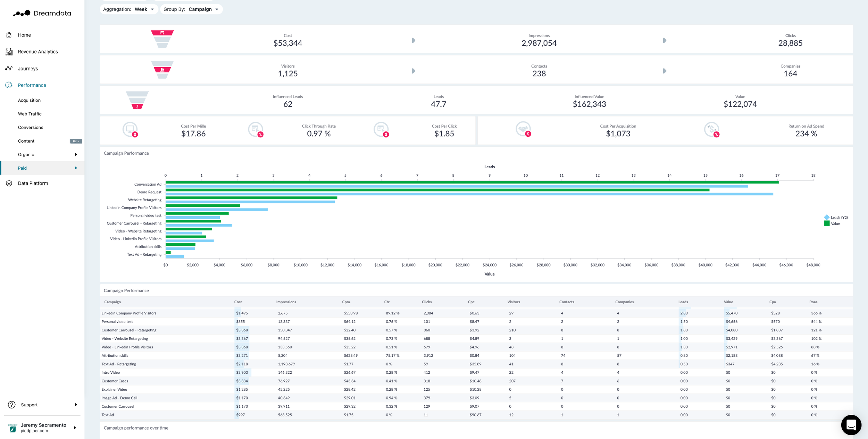Click Personal video test green bar
The width and height of the screenshot is (868, 439).
(197, 213)
